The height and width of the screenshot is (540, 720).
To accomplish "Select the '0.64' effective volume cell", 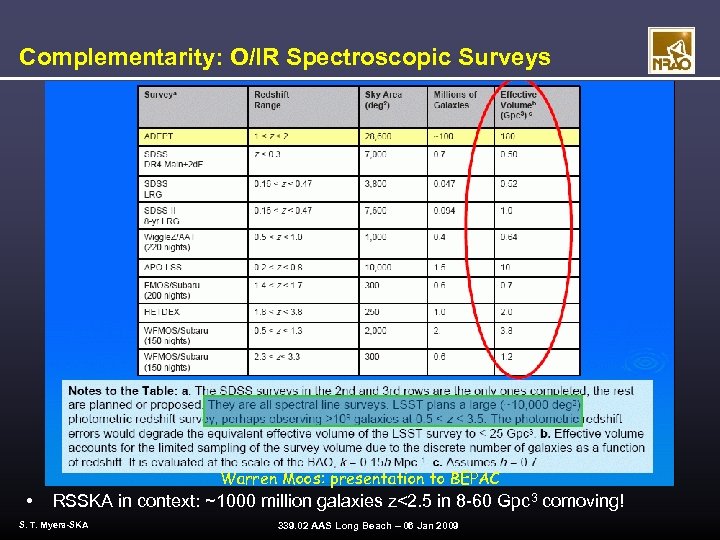I will point(537,244).
